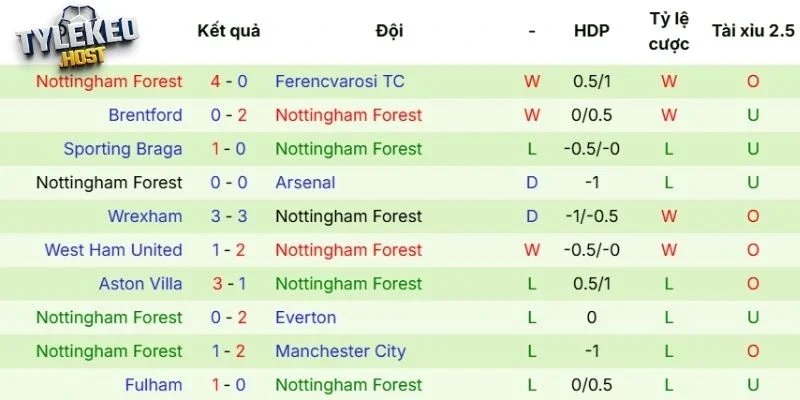Select the Tỷ lệ cược column header
Viewport: 800px width, 400px height.
tap(668, 31)
